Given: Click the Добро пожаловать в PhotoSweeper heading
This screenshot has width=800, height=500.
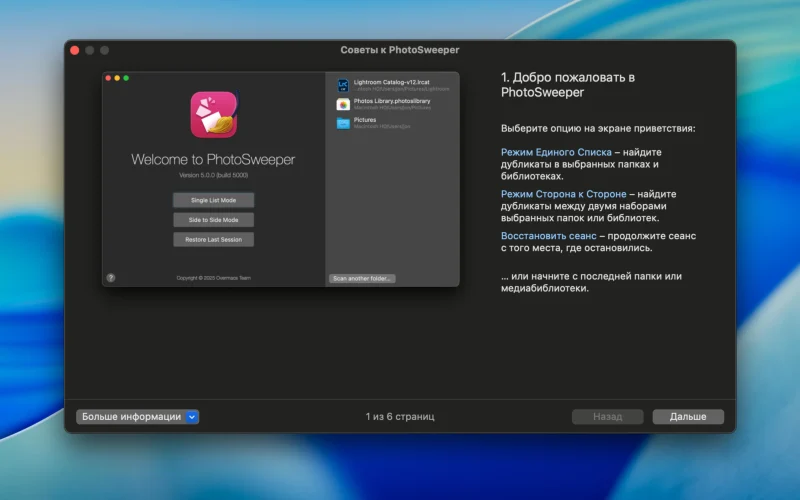Looking at the screenshot, I should tap(568, 85).
